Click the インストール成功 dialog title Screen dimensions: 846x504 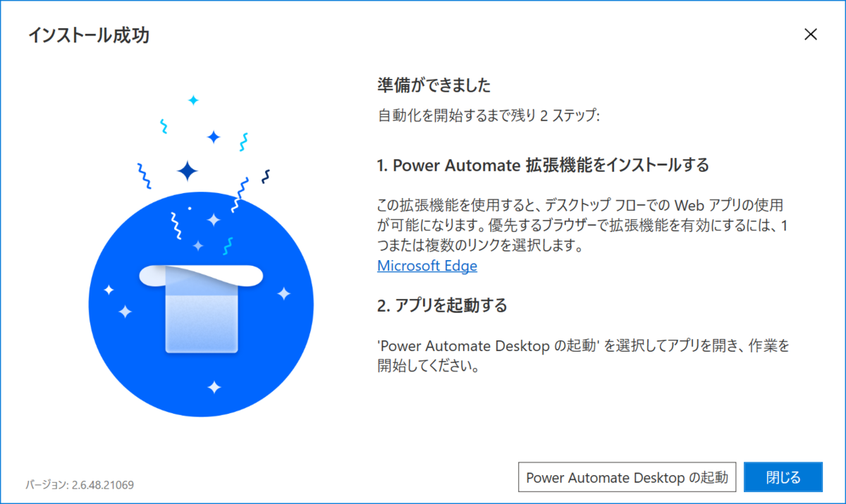[89, 35]
